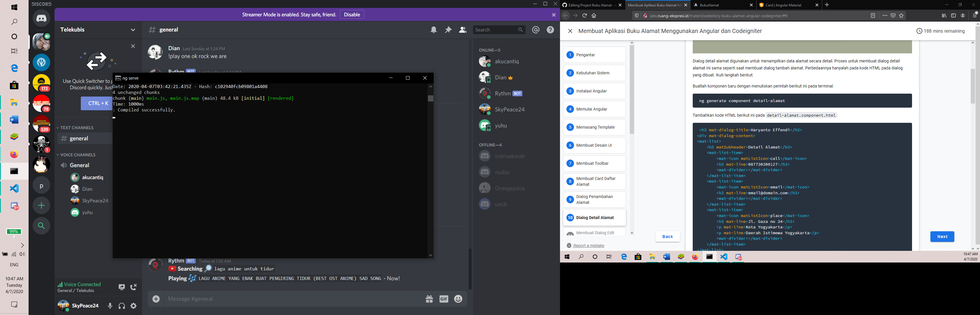Open the GIF picker in Discord
This screenshot has height=315, width=980.
(444, 299)
